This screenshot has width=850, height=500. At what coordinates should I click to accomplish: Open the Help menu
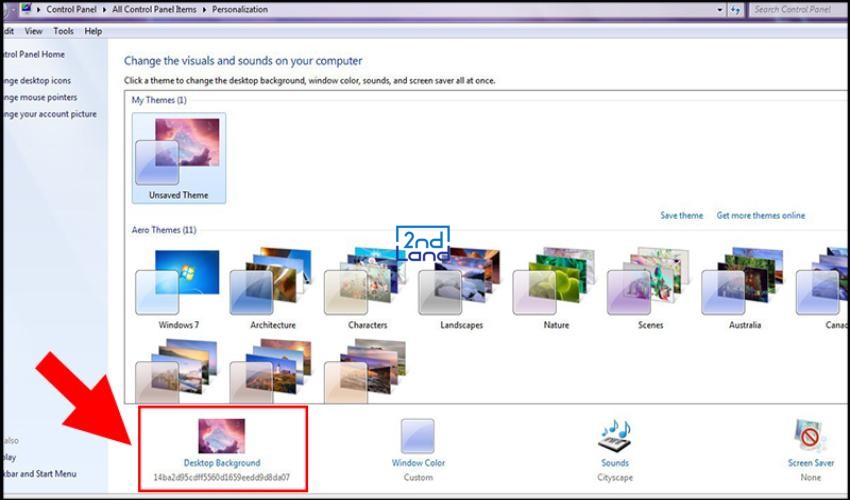(93, 31)
